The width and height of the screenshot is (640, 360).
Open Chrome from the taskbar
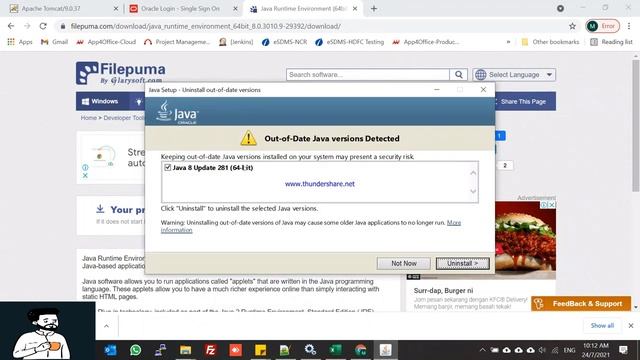coord(360,350)
